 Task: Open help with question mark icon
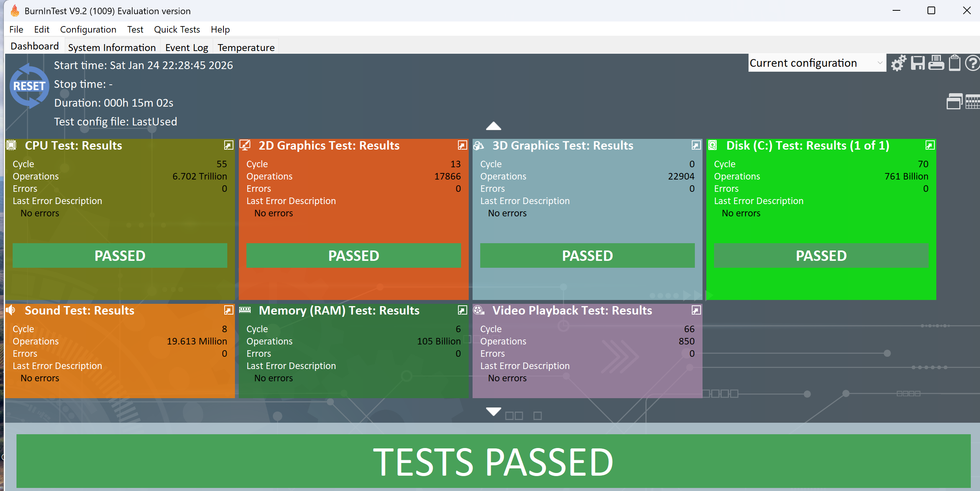(x=972, y=63)
